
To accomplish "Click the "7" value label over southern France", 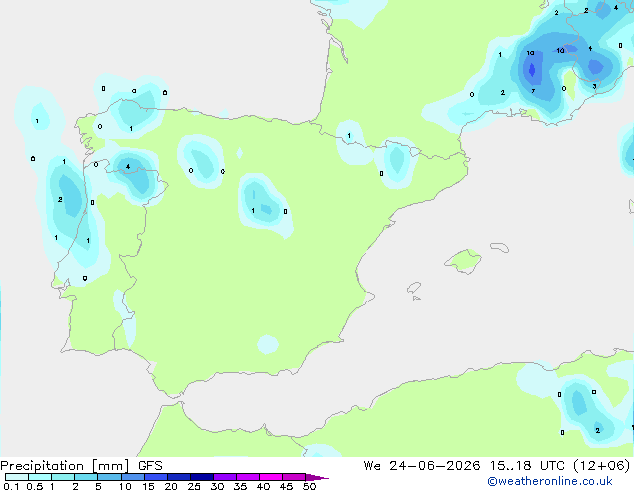I will tap(533, 91).
